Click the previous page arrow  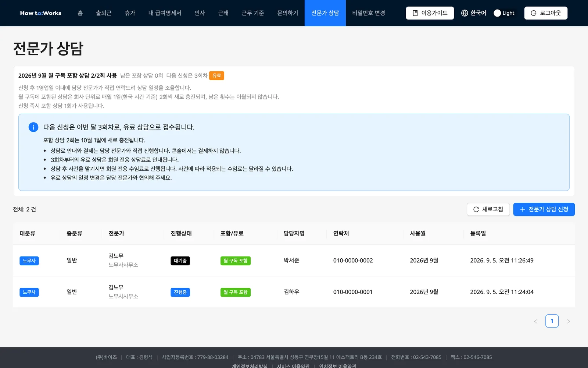[535, 321]
